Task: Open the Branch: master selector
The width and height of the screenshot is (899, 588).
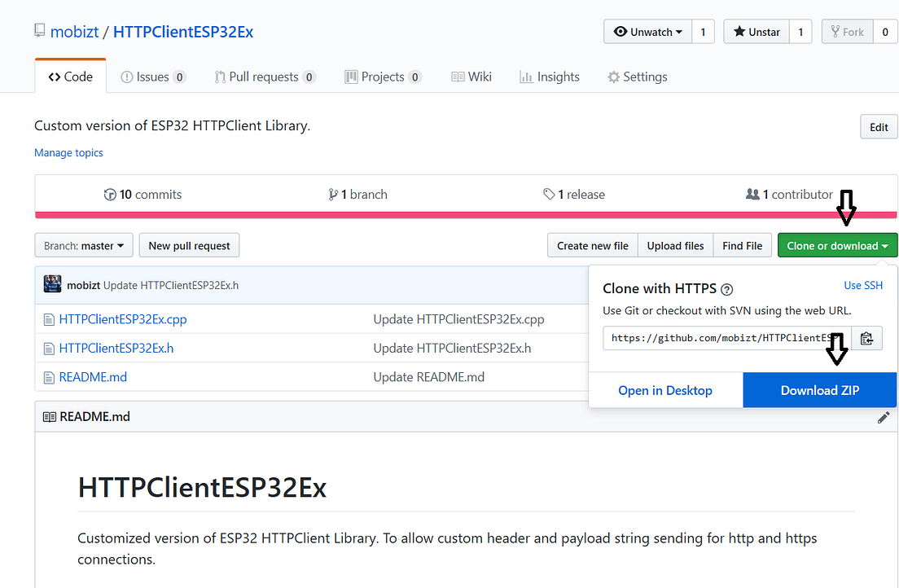Action: tap(83, 245)
